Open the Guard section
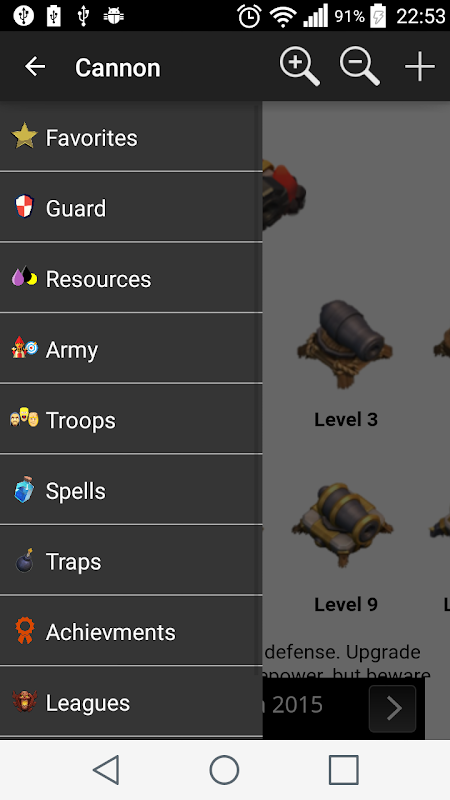Viewport: 450px width, 800px height. 131,208
